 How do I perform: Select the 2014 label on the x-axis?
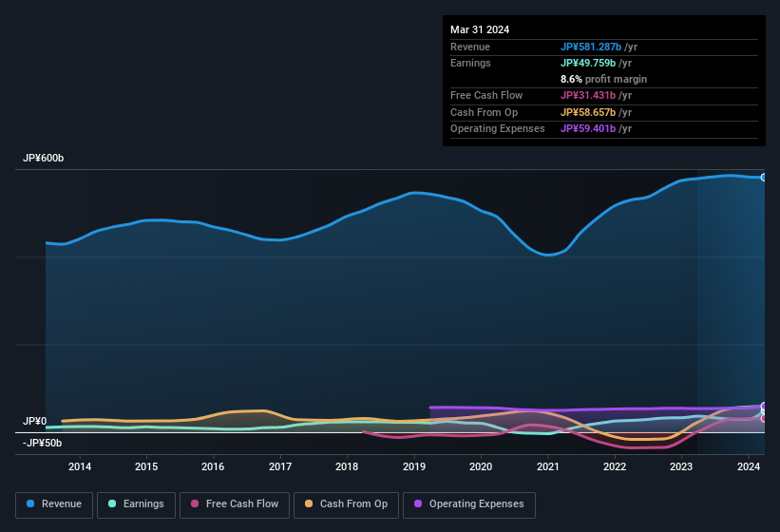coord(80,466)
